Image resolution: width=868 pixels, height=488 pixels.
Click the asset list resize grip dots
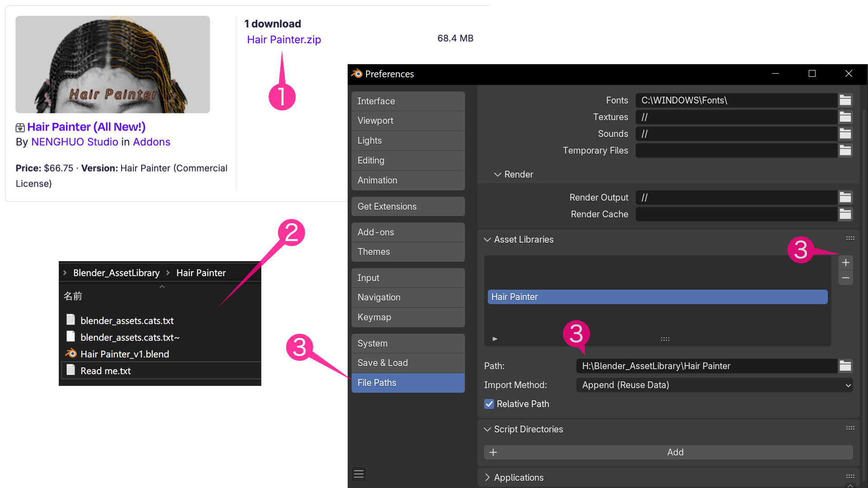(x=665, y=339)
